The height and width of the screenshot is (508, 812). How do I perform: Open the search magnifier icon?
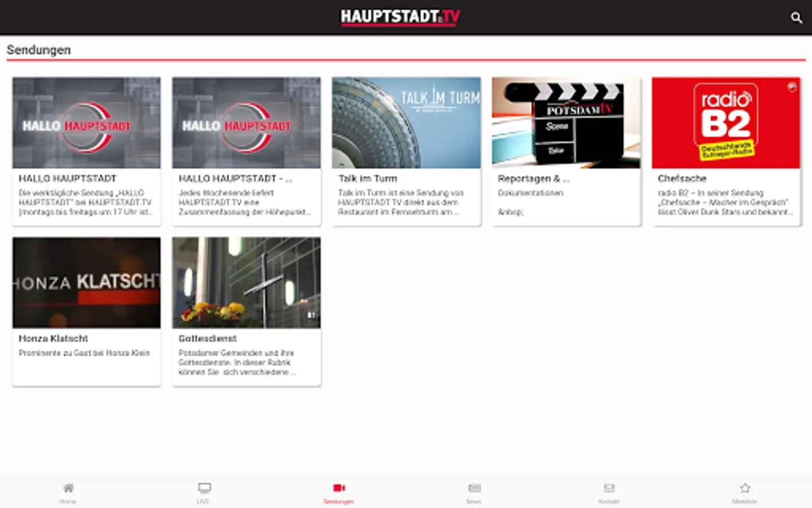pos(796,17)
